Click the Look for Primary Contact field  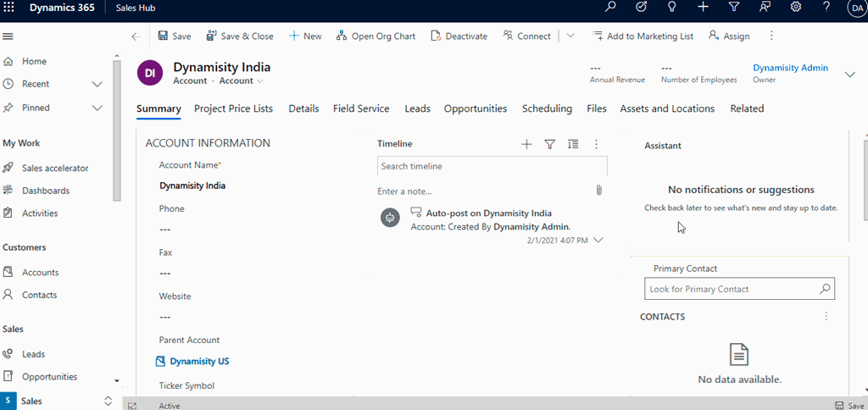[731, 289]
